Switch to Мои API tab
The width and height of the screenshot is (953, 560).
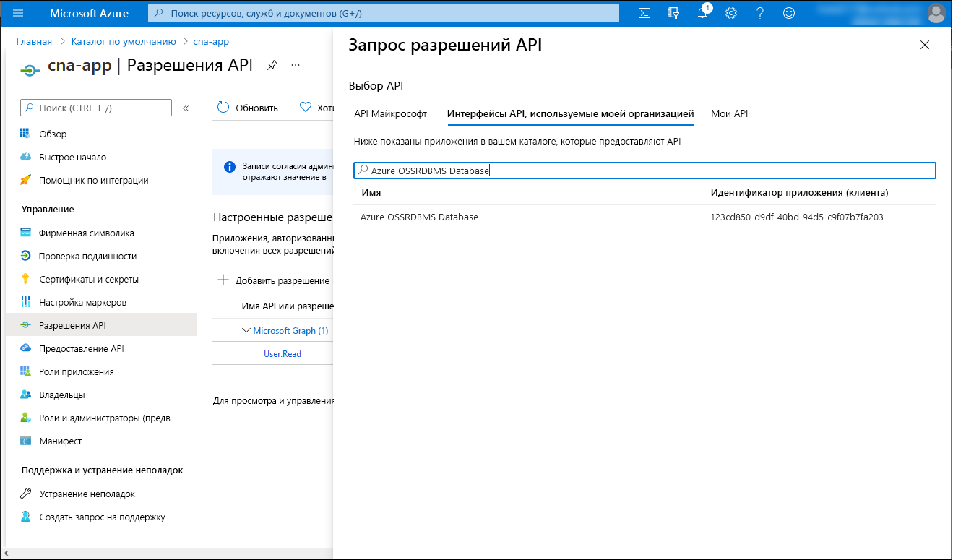coord(729,113)
